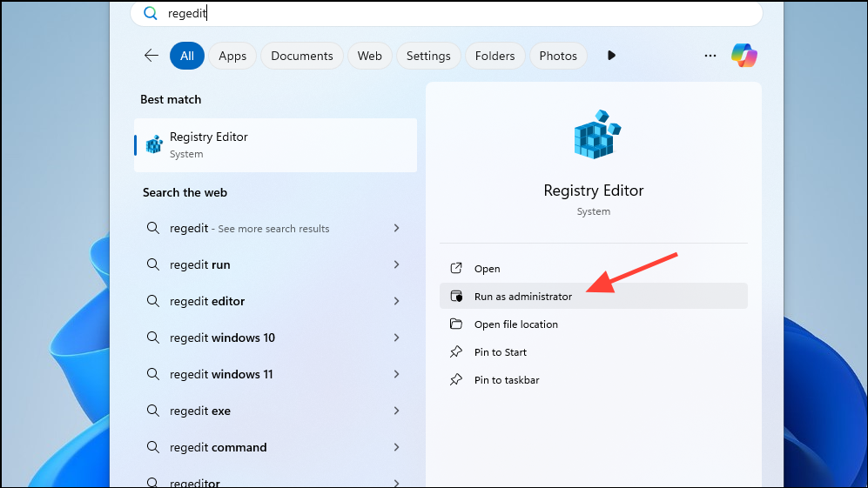The width and height of the screenshot is (868, 488).
Task: Expand the 'regedit' web result chevron
Action: tap(396, 228)
